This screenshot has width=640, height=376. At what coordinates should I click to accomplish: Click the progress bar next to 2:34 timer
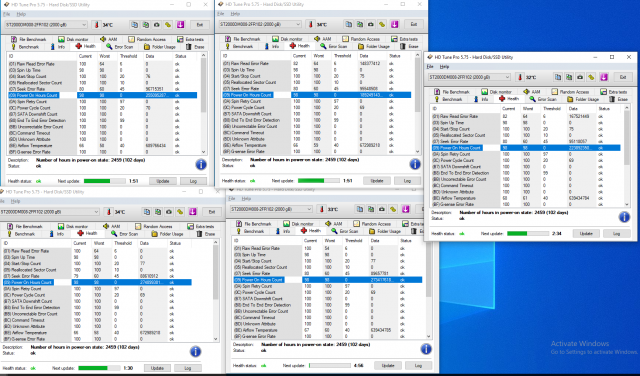tap(528, 234)
